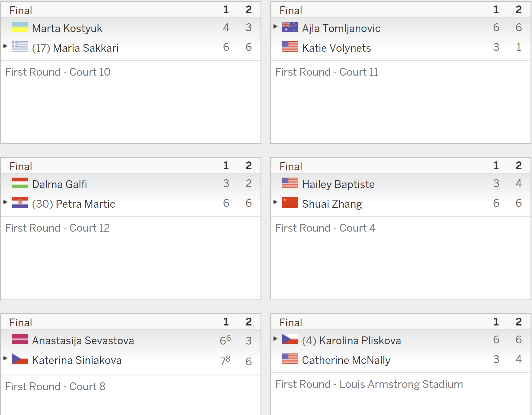Viewport: 532px width, 415px height.
Task: Click the Latvia flag beside Anastasija Sevastova
Action: click(20, 339)
